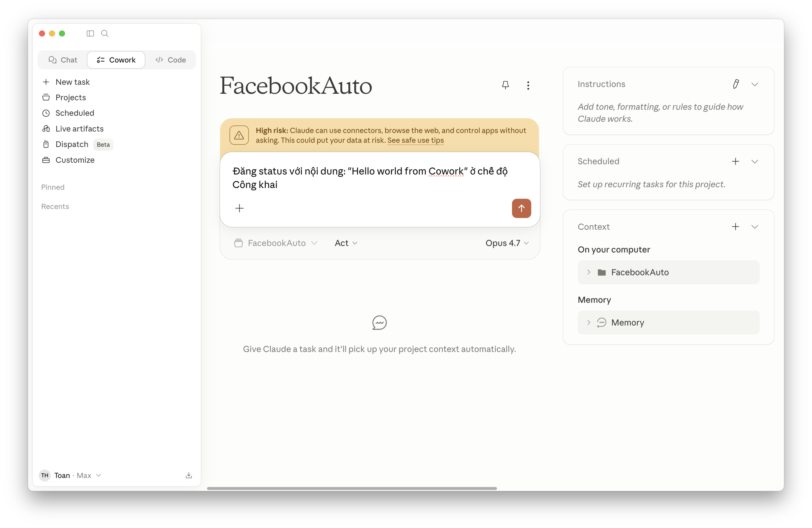Select the Cowork tab
The width and height of the screenshot is (812, 528).
coord(116,60)
